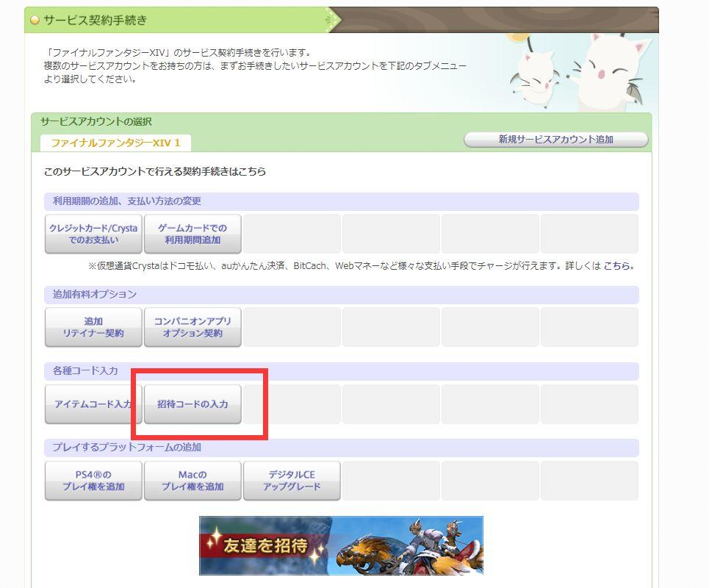The image size is (709, 588).
Task: Click the 新規サービスアカウント追加 button
Action: pos(555,140)
